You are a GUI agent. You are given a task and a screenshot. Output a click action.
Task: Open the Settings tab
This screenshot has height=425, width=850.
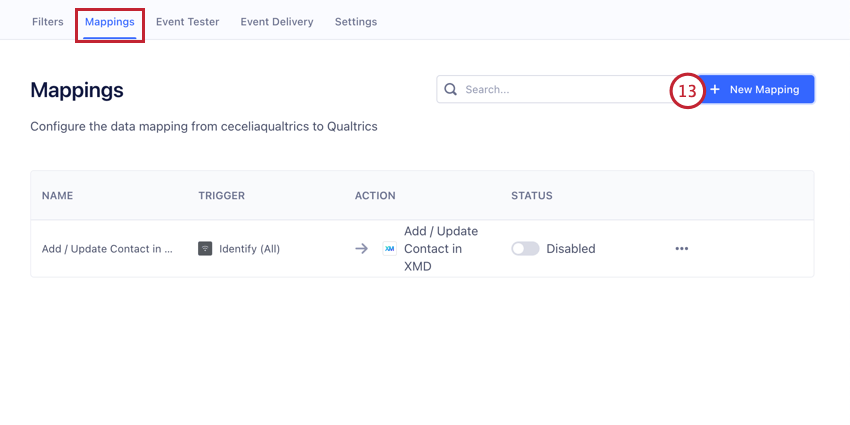[x=356, y=21]
